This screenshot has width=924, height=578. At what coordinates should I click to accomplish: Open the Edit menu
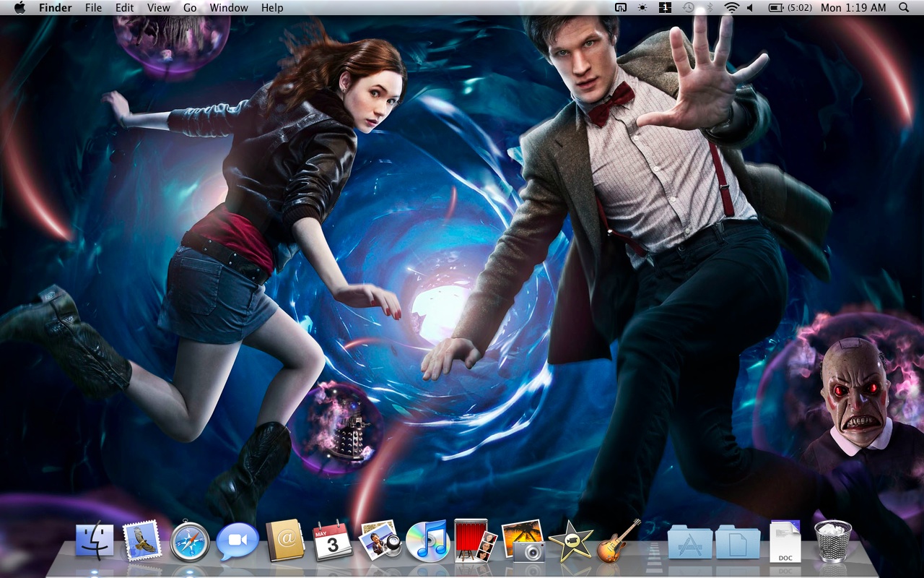click(125, 7)
